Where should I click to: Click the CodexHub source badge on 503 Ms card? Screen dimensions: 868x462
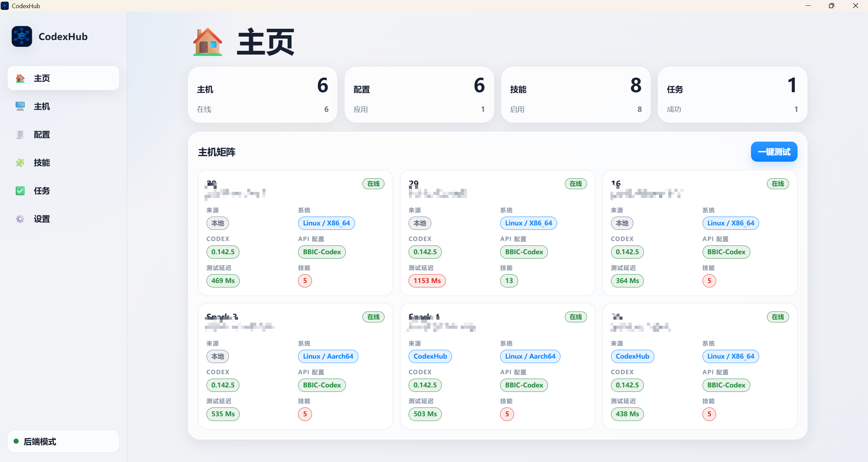(x=430, y=356)
